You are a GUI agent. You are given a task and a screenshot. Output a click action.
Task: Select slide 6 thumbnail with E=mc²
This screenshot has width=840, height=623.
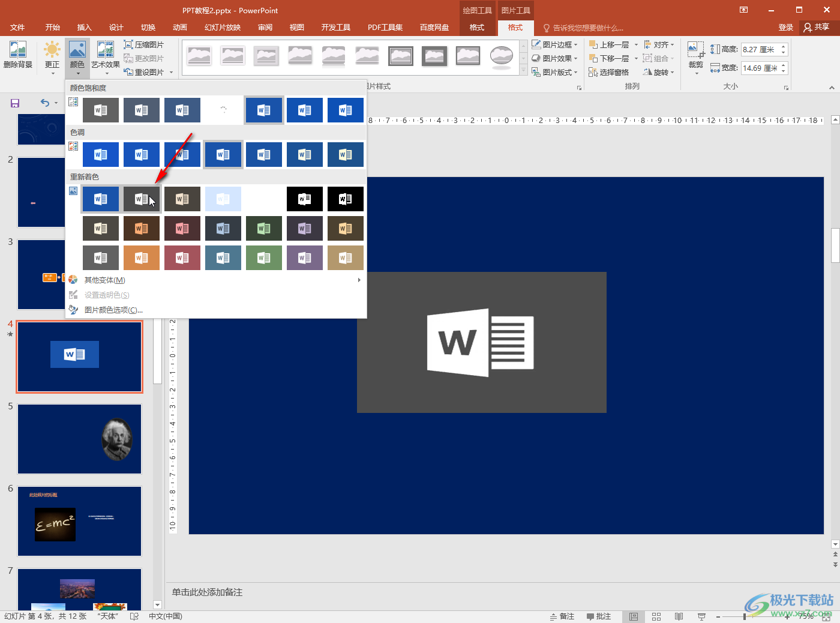[x=79, y=521]
